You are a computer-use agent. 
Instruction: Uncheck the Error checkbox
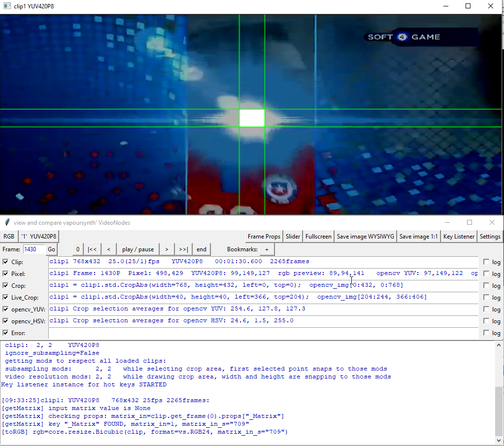pyautogui.click(x=5, y=333)
